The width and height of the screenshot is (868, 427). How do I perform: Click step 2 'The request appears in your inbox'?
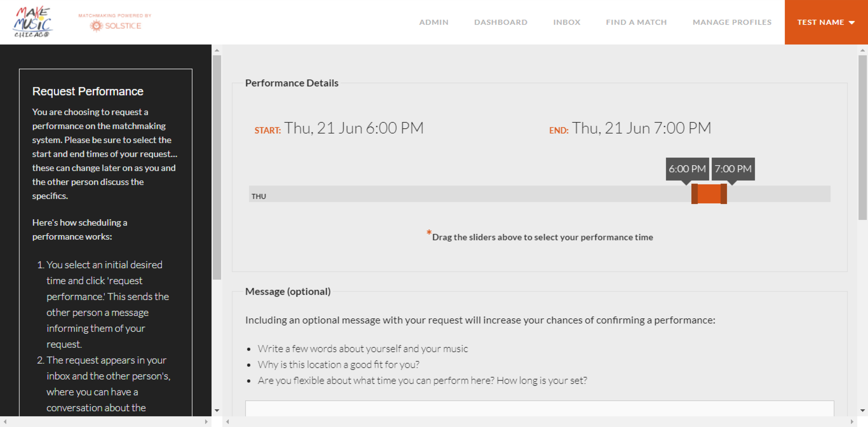[x=108, y=384]
